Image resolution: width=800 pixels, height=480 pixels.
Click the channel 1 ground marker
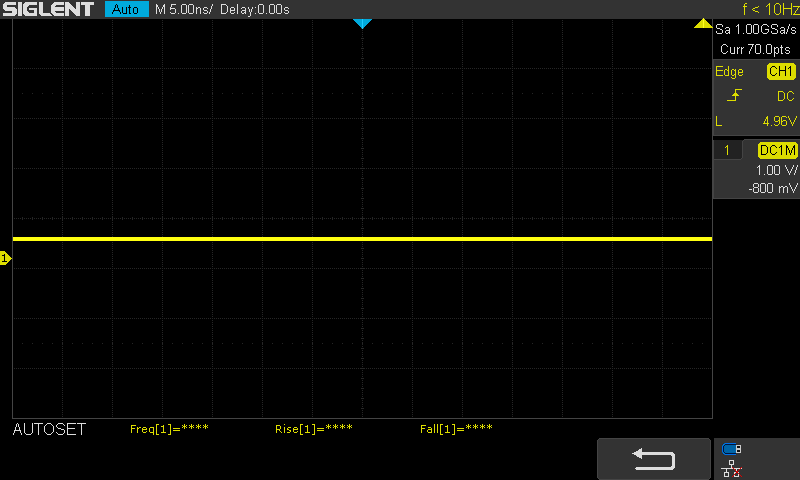click(x=5, y=258)
